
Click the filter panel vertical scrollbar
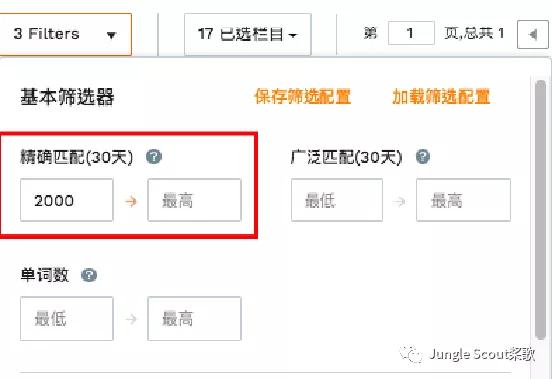(540, 210)
